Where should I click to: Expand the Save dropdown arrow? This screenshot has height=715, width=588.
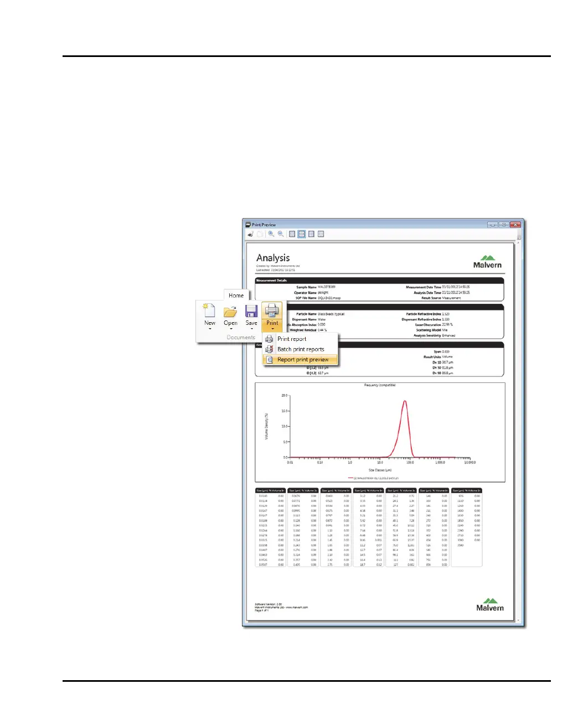click(x=252, y=329)
